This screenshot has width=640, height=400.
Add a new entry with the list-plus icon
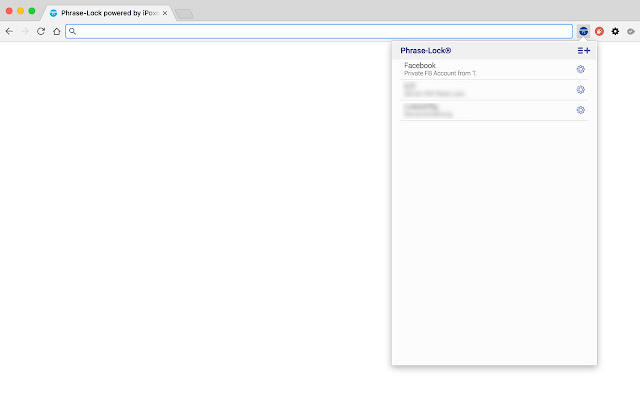point(584,51)
